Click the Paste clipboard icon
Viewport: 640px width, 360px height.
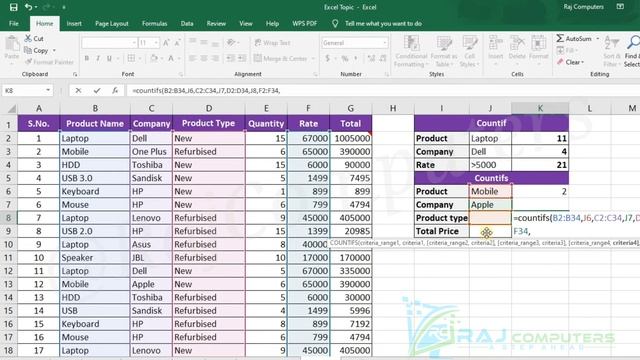12,44
